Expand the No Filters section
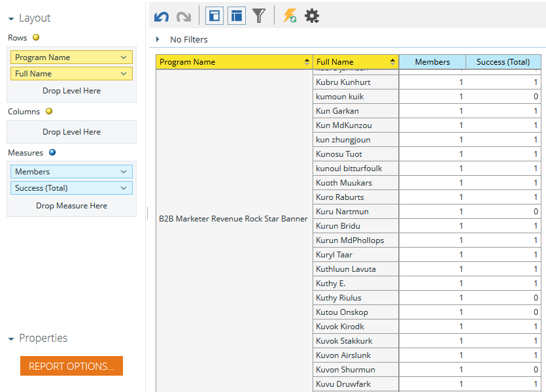Viewport: 546px width, 392px height. pyautogui.click(x=158, y=39)
